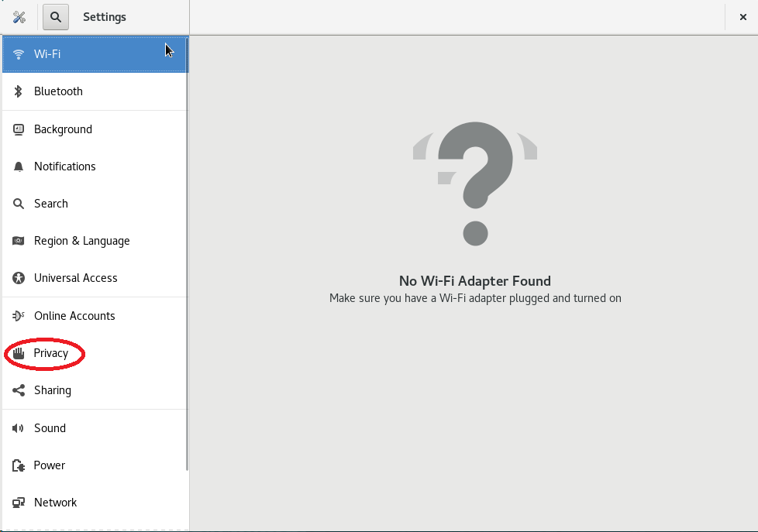Click the Sharing icon in sidebar
The height and width of the screenshot is (532, 758).
point(19,390)
